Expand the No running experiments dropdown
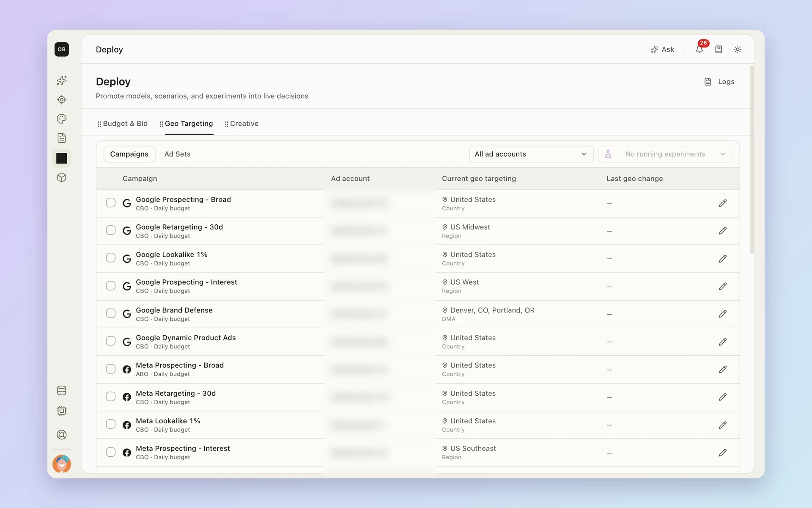 pos(665,154)
